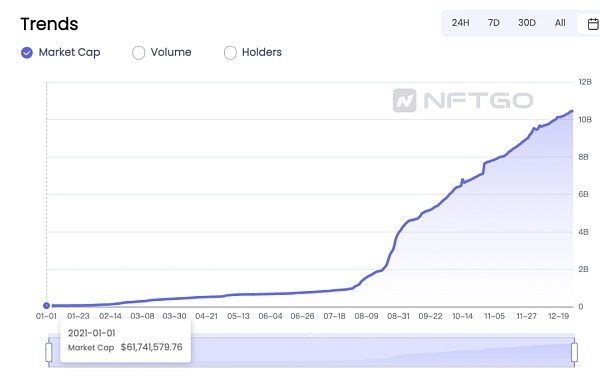Click the right range slider handle
Image resolution: width=600 pixels, height=386 pixels.
(x=574, y=352)
